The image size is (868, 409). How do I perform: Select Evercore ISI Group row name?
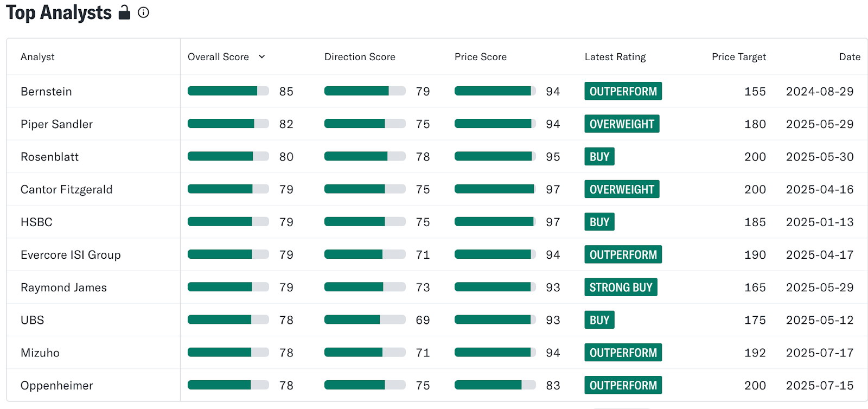click(71, 255)
